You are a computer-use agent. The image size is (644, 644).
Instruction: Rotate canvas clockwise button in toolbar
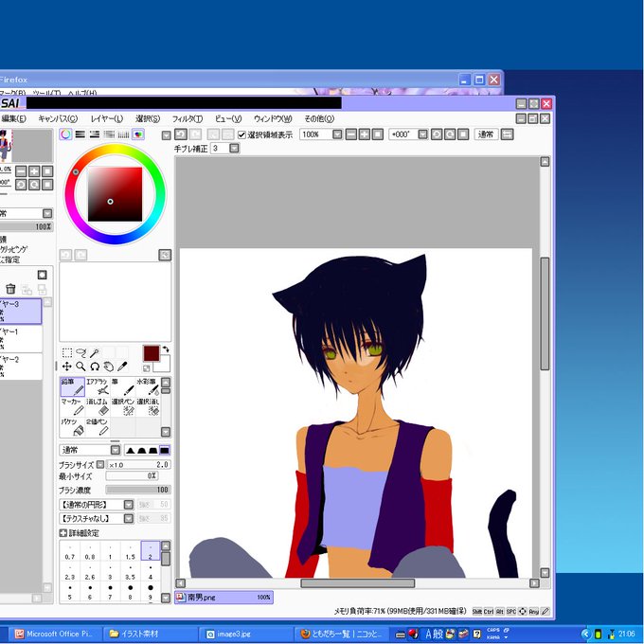450,134
